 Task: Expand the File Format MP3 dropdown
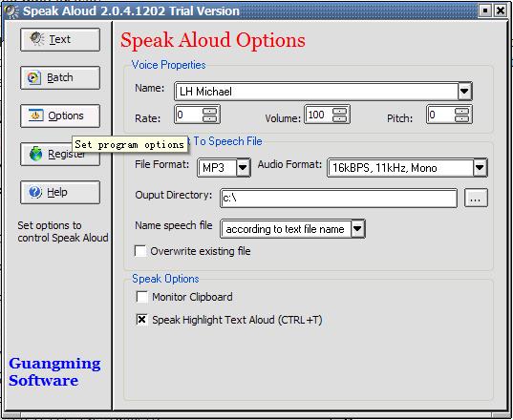(243, 168)
